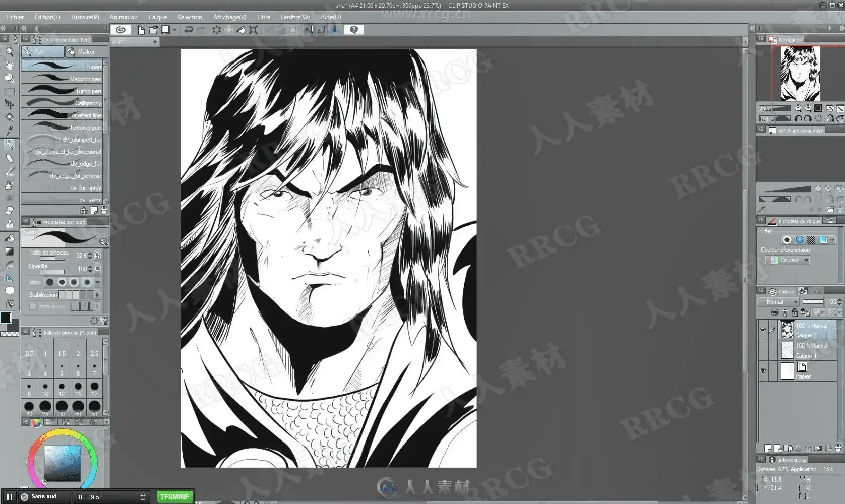This screenshot has height=504, width=845.
Task: Select the speech Balloon tool
Action: (9, 291)
